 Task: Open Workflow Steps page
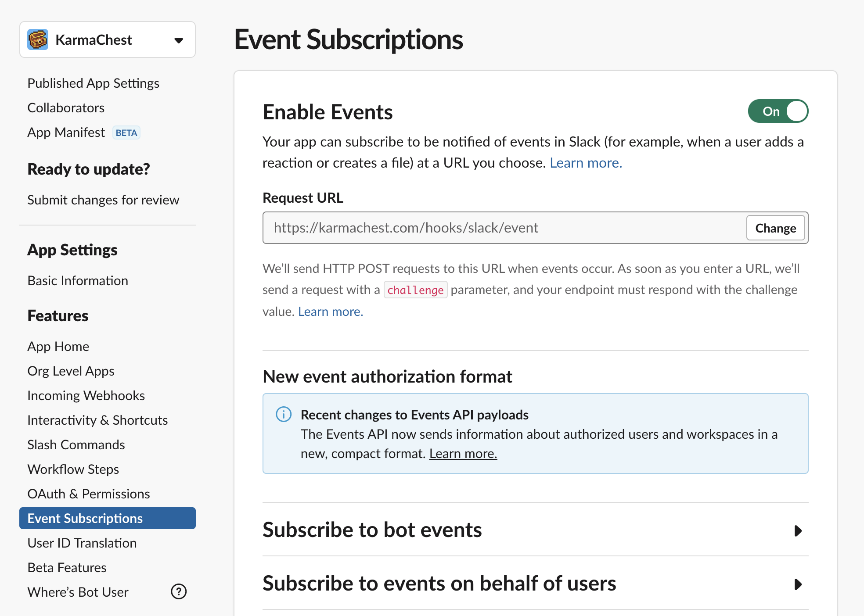tap(73, 469)
